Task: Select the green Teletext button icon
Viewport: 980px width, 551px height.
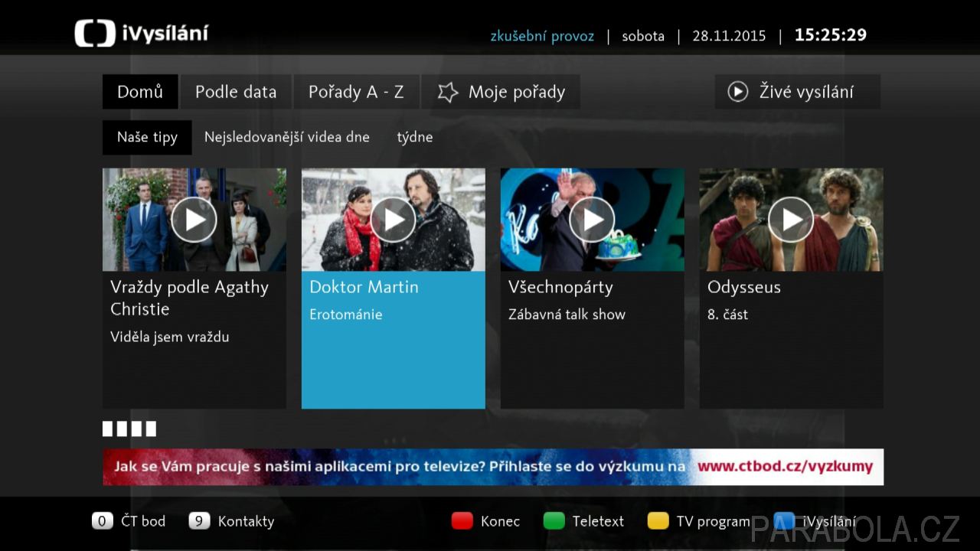Action: pos(554,521)
